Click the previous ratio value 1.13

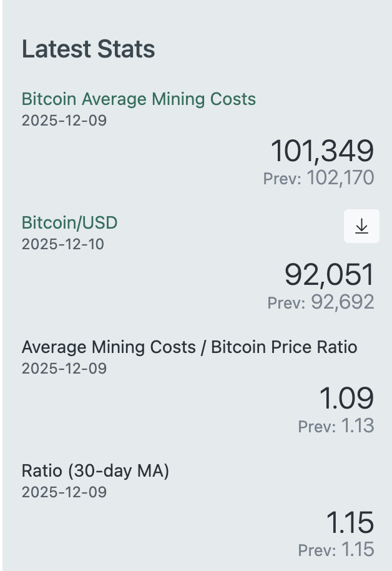(357, 426)
